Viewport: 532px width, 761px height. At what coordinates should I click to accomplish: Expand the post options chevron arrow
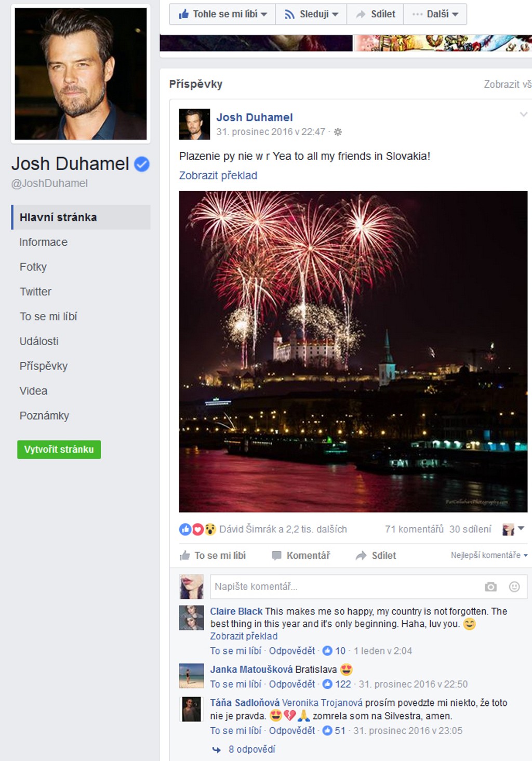click(524, 114)
